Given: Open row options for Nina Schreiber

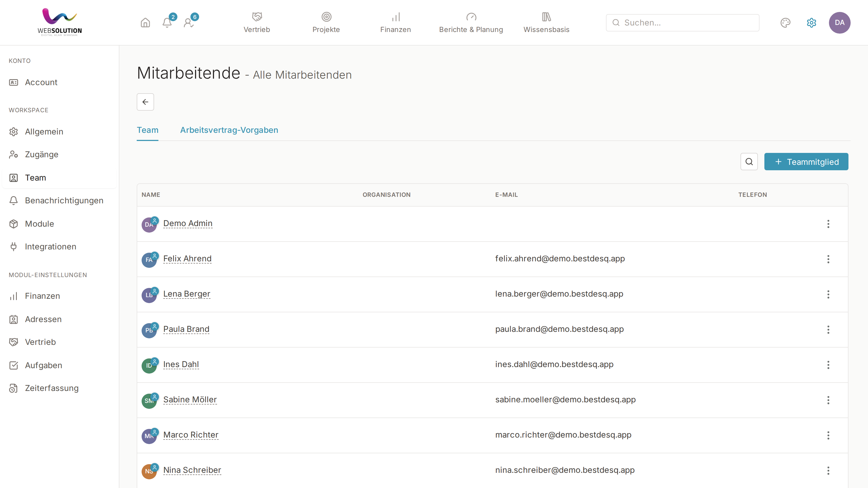Looking at the screenshot, I should tap(828, 470).
